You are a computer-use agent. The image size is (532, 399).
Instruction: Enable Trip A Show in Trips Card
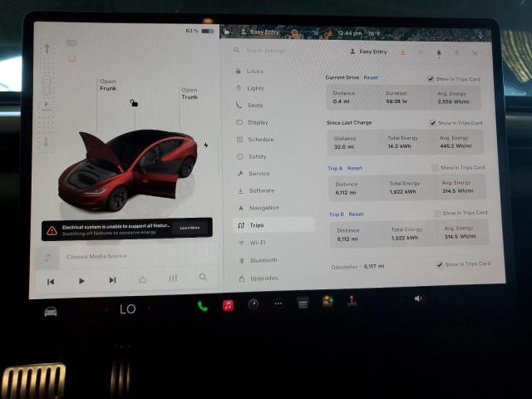[x=435, y=168]
